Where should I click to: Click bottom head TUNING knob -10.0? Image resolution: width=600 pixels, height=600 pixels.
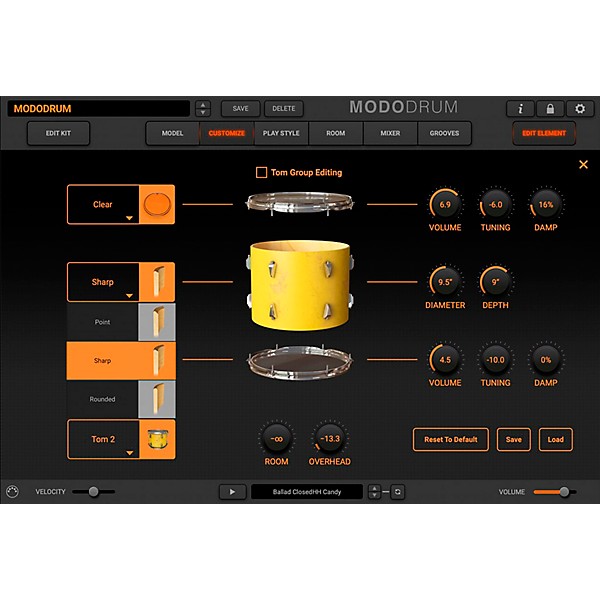[x=495, y=360]
